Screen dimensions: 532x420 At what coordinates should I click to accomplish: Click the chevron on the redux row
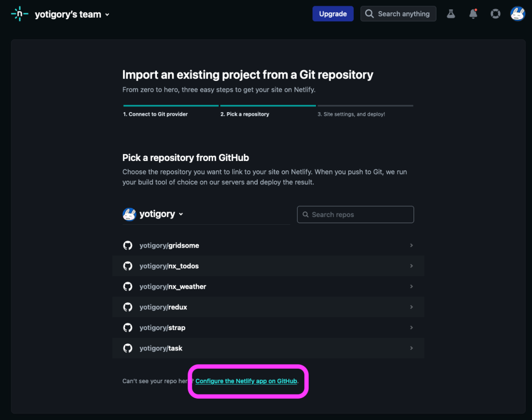pos(411,307)
